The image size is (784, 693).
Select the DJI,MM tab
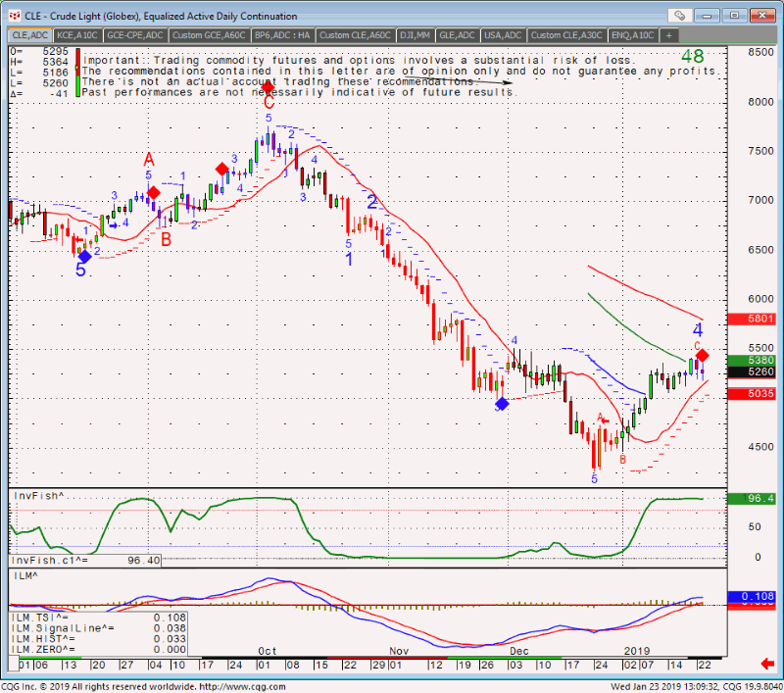[x=416, y=35]
